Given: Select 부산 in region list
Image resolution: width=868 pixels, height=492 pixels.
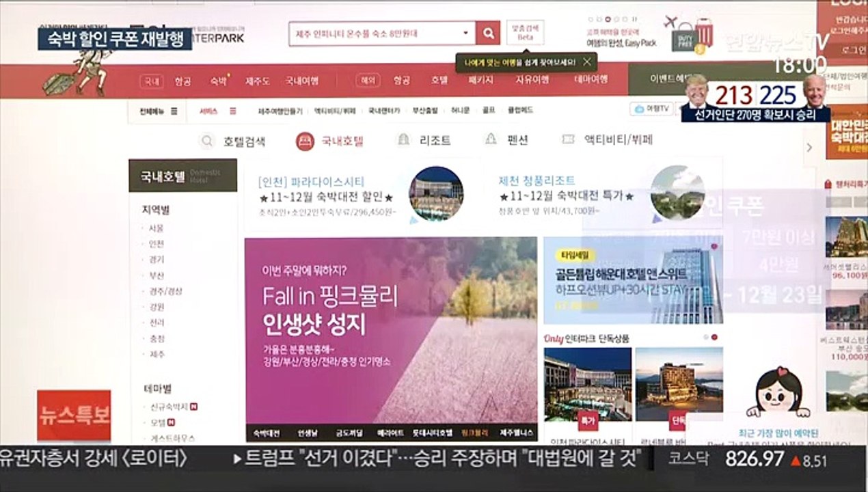Looking at the screenshot, I should [157, 275].
